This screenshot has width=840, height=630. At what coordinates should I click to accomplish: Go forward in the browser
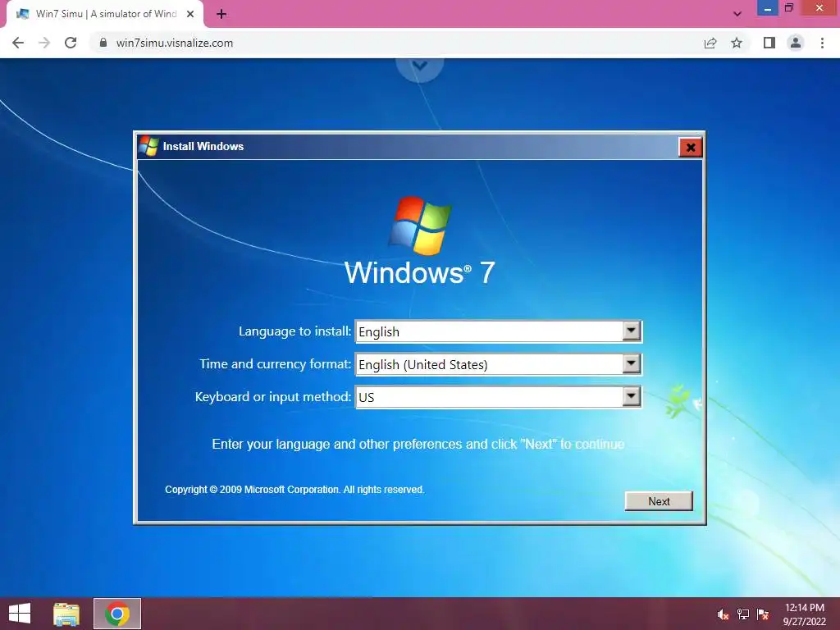click(44, 43)
